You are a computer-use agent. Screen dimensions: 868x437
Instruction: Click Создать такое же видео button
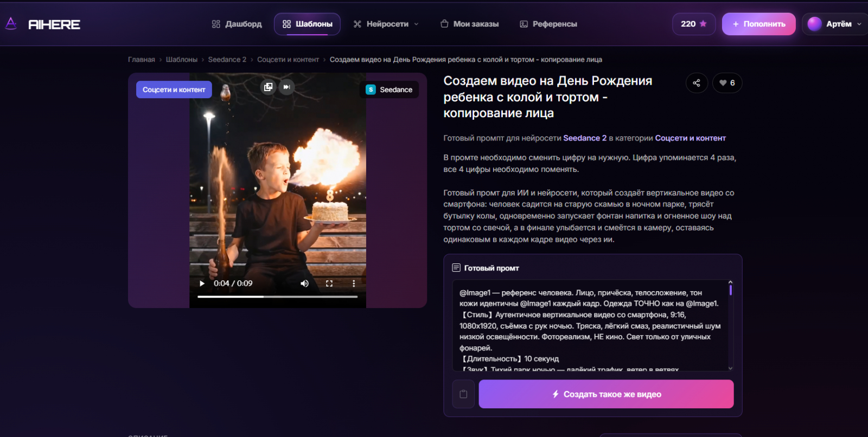[606, 394]
